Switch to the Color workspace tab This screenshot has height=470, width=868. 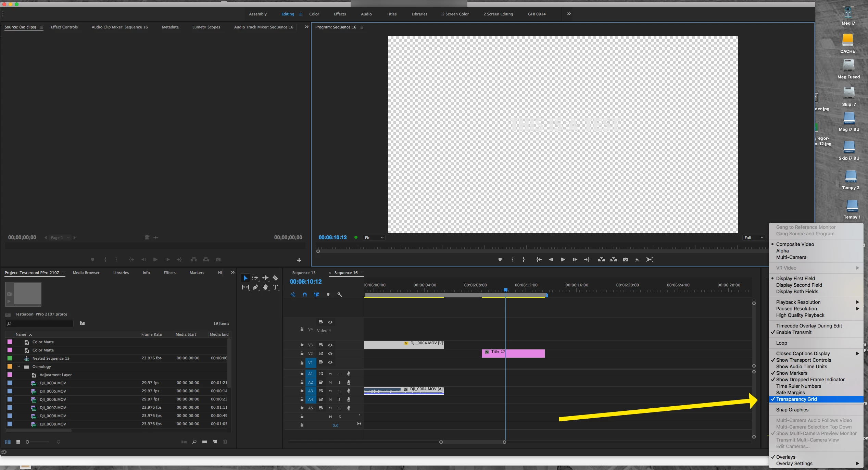click(314, 14)
